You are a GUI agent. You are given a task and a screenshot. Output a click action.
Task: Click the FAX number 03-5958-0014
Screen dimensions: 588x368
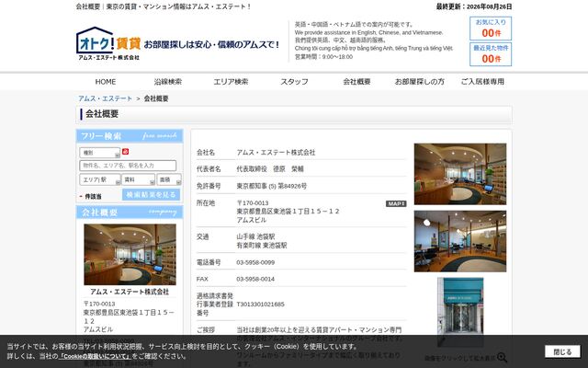(x=255, y=279)
